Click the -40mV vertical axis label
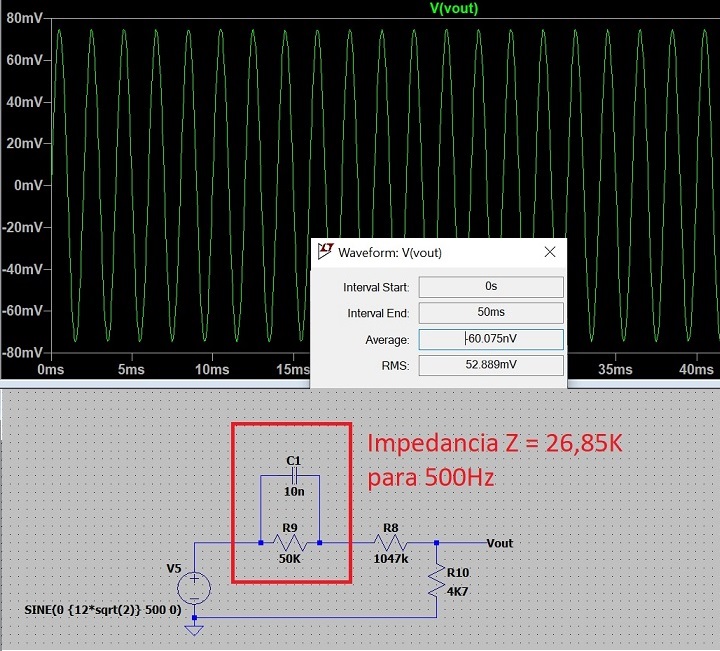 (22, 269)
